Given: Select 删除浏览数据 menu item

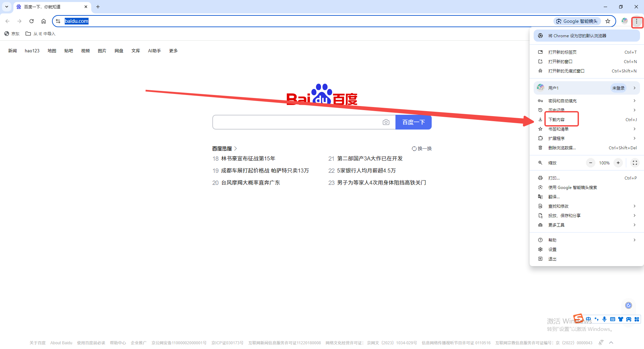Looking at the screenshot, I should (587, 148).
